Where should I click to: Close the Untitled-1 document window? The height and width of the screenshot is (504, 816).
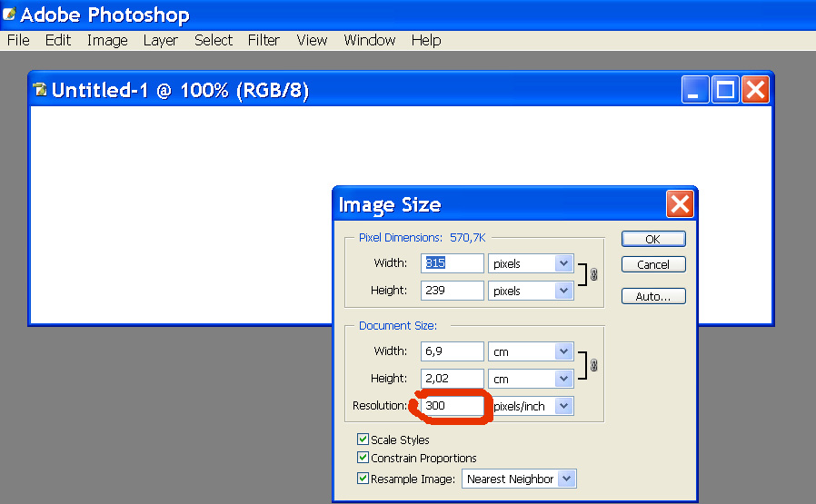pyautogui.click(x=756, y=90)
